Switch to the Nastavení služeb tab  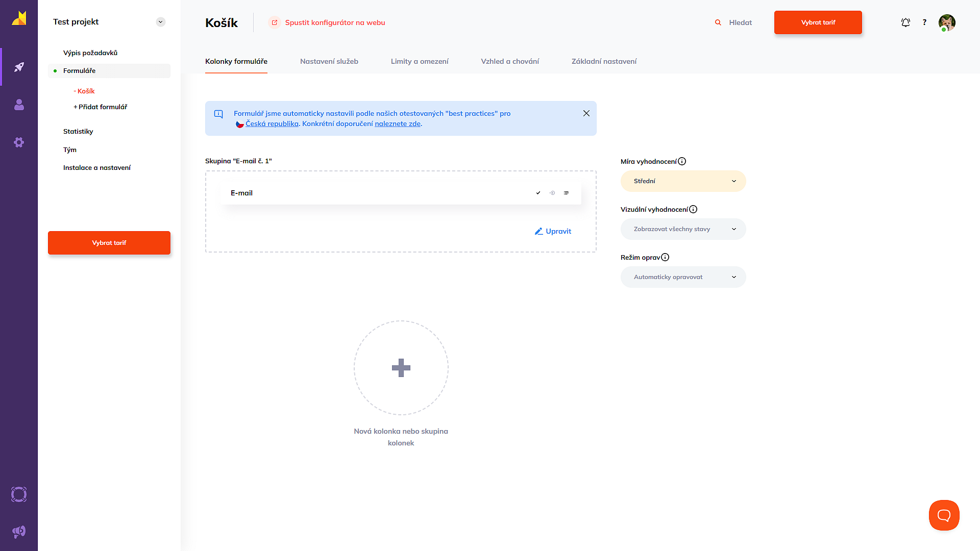pyautogui.click(x=329, y=61)
